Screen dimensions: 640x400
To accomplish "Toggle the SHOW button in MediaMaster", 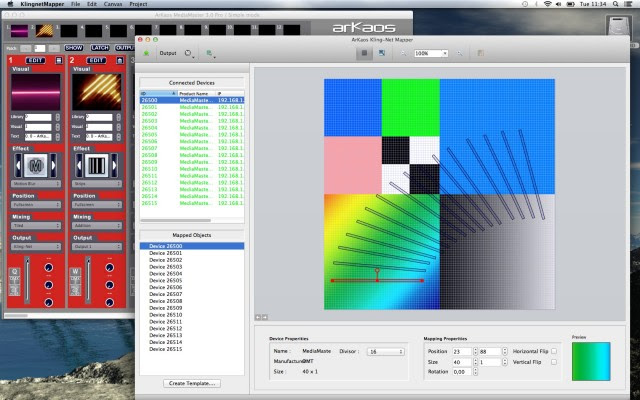I will point(73,48).
